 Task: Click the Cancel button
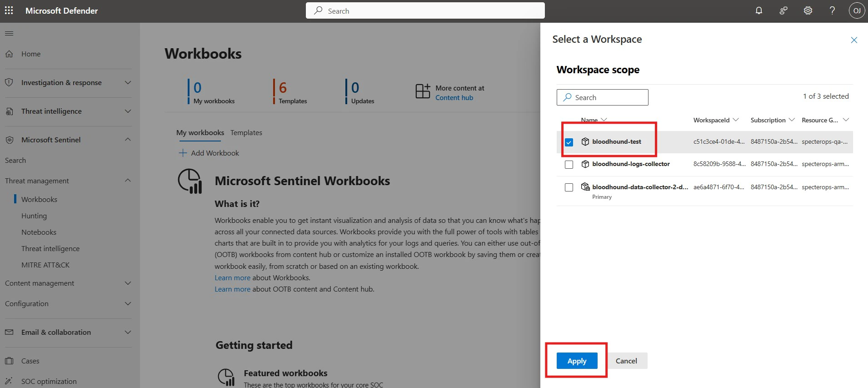pyautogui.click(x=626, y=361)
